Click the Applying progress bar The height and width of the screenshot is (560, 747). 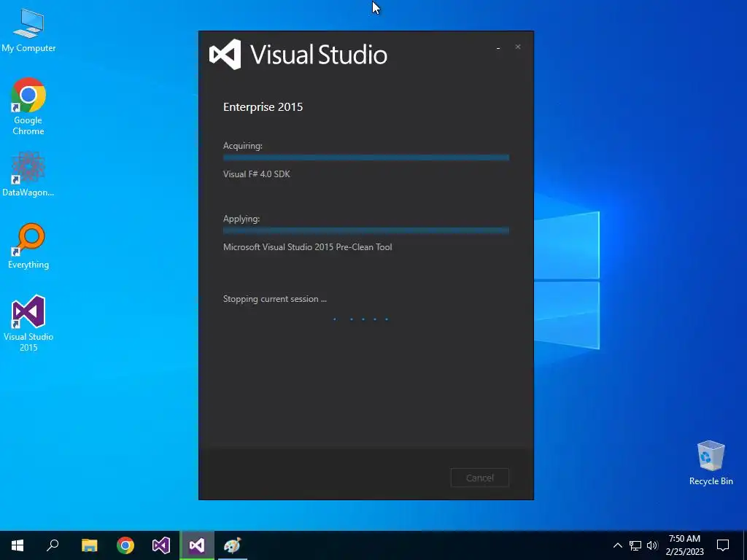tap(366, 230)
